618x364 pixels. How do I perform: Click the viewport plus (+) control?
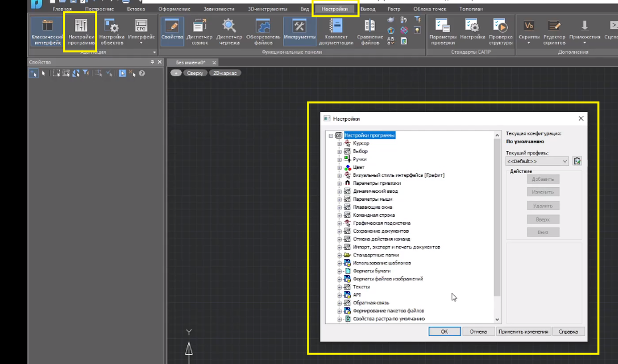(176, 73)
